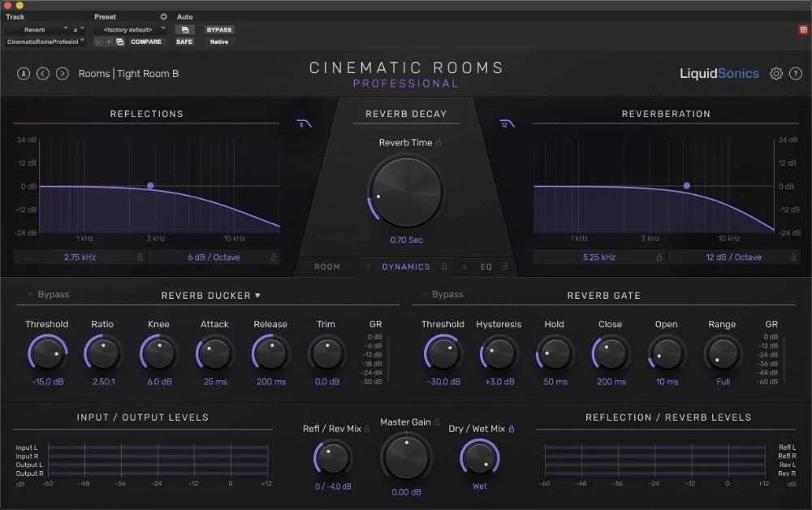Screen dimensions: 812x510
Task: Click the preset settings circle icon
Action: coord(164,16)
